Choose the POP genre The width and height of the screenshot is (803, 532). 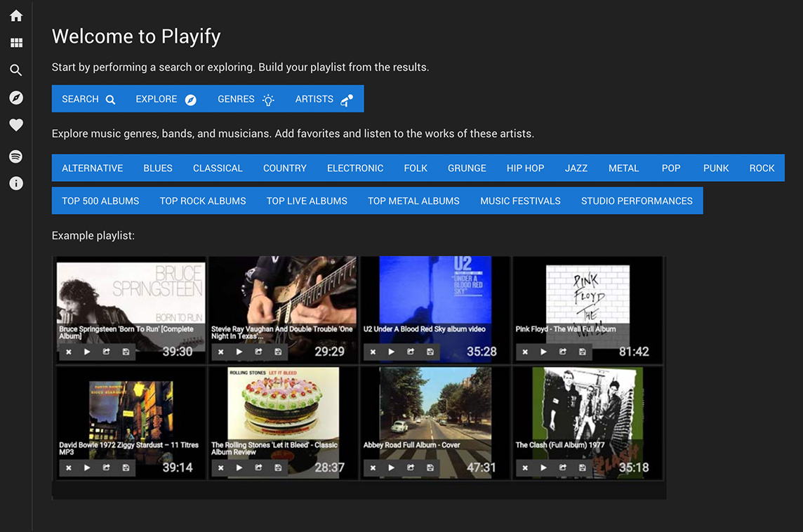[671, 168]
